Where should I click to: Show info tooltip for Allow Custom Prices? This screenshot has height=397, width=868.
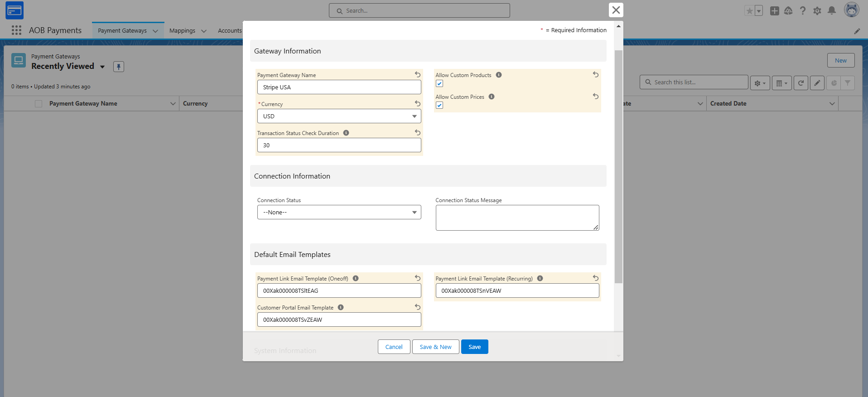pyautogui.click(x=492, y=97)
